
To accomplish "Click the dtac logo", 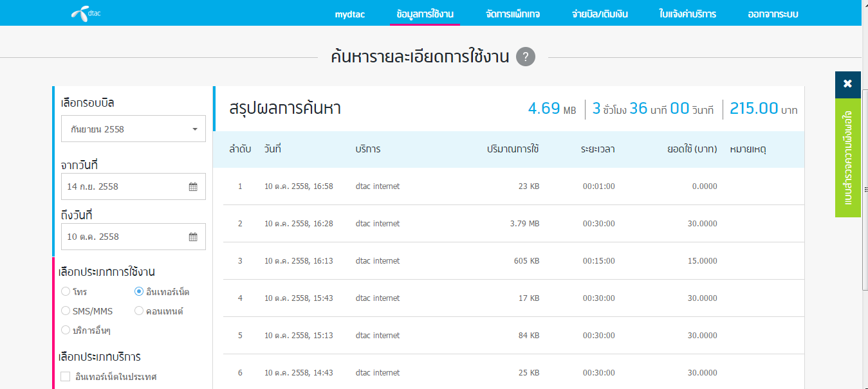I will pyautogui.click(x=86, y=13).
